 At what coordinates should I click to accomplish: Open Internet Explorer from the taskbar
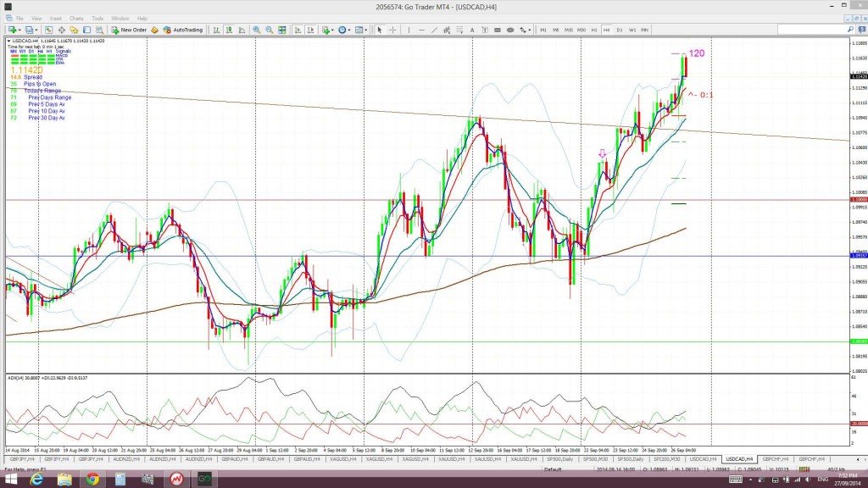[36, 480]
